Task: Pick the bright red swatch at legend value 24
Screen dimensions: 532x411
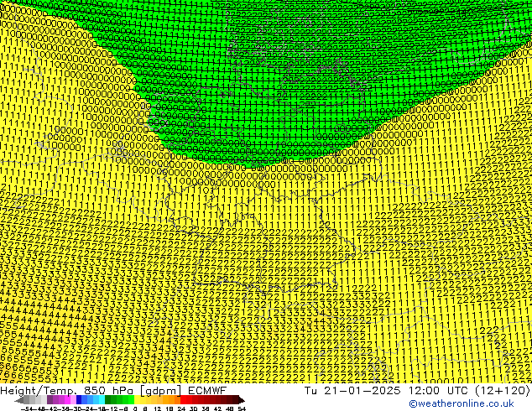Action: pyautogui.click(x=183, y=400)
